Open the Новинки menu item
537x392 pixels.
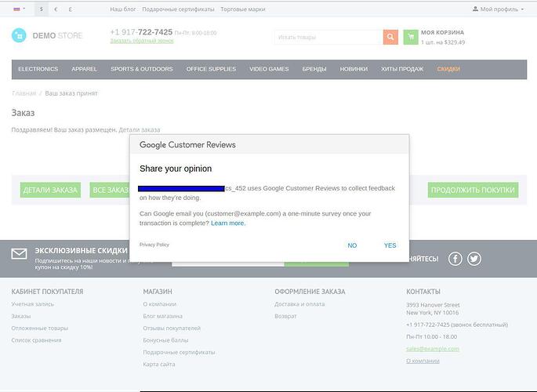click(x=354, y=69)
